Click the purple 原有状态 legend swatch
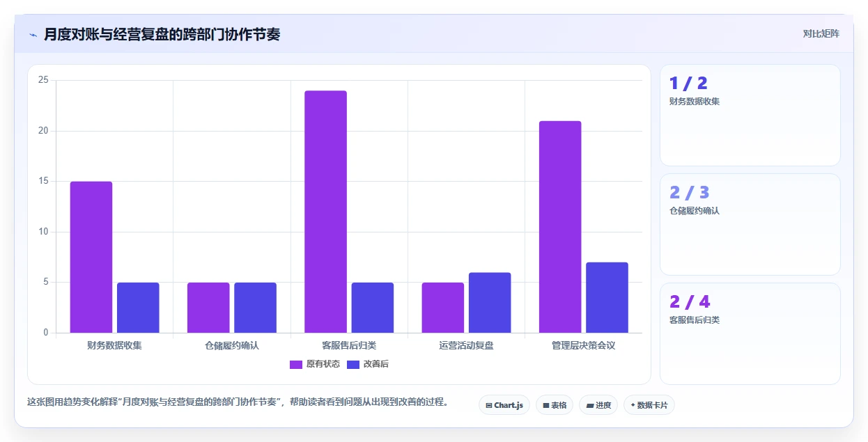The height and width of the screenshot is (442, 868). [x=296, y=365]
